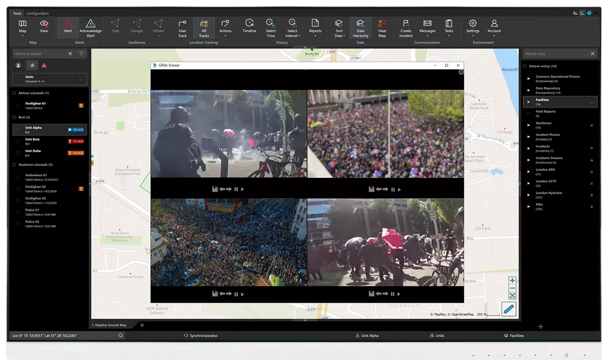Image resolution: width=609 pixels, height=364 pixels.
Task: Check the Police 02 checkbox
Action: (18, 223)
